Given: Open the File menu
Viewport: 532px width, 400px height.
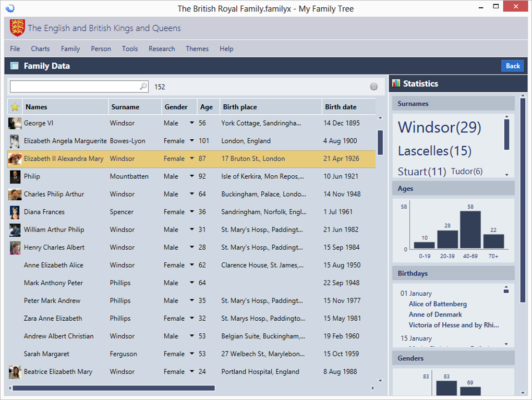Looking at the screenshot, I should point(15,49).
